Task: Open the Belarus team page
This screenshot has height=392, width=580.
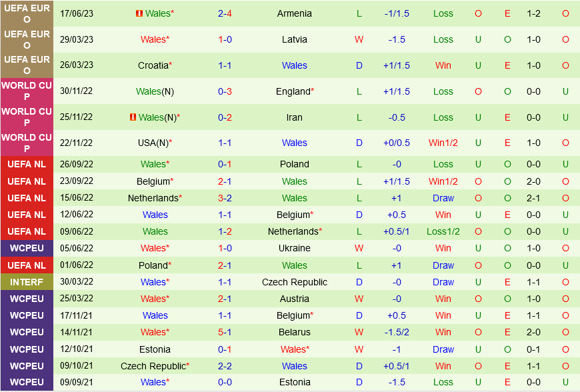Action: 294,332
